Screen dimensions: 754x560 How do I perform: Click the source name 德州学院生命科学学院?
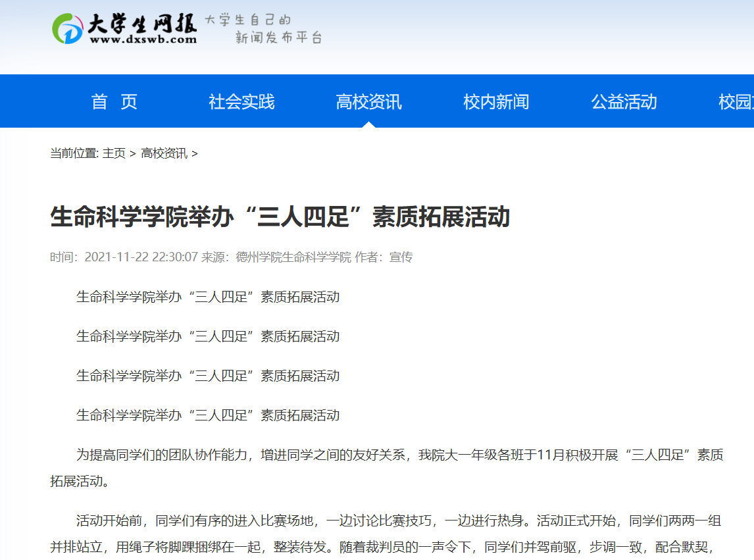(293, 257)
